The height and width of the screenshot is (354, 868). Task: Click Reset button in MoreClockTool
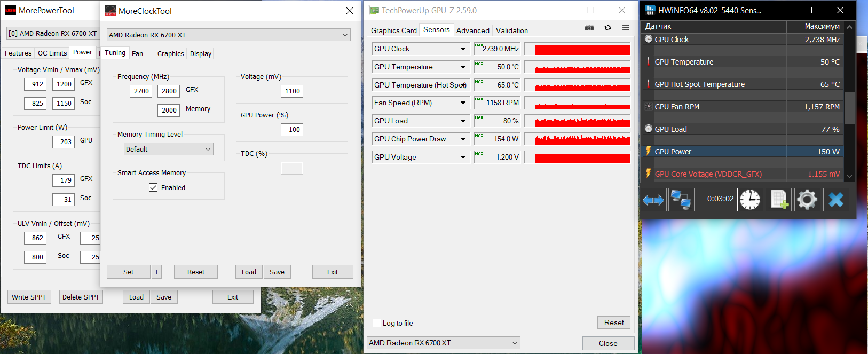(x=196, y=272)
